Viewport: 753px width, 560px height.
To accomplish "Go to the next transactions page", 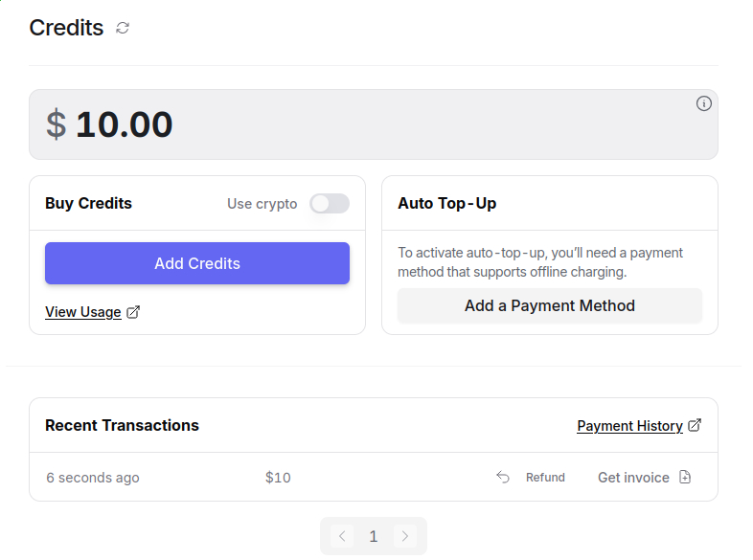I will [x=404, y=536].
